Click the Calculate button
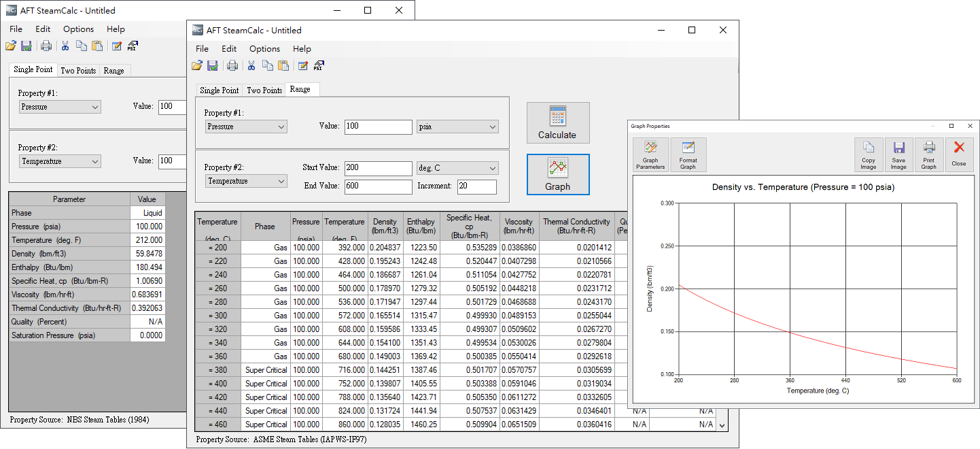980x449 pixels. point(558,122)
